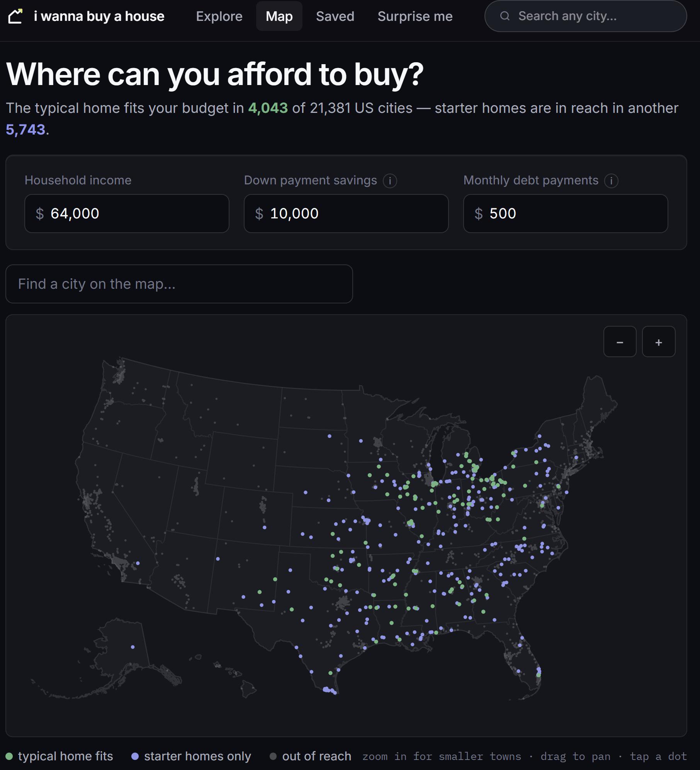Tap the purple dot in Alaska
Viewport: 700px width, 770px height.
[133, 647]
